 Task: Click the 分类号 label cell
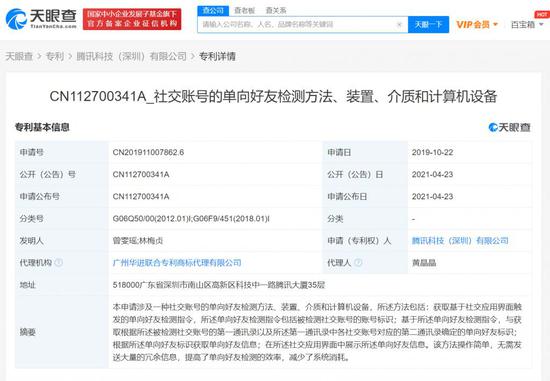point(62,219)
